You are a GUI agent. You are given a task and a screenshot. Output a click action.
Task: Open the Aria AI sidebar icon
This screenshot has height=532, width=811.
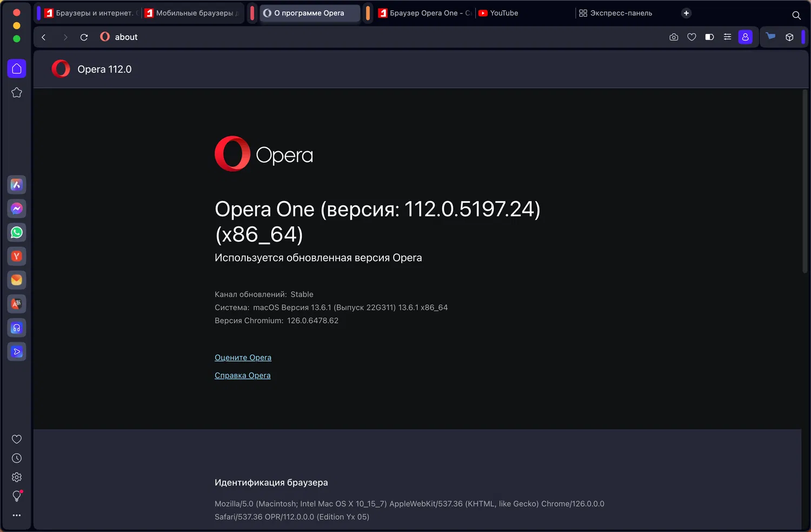[x=17, y=185]
